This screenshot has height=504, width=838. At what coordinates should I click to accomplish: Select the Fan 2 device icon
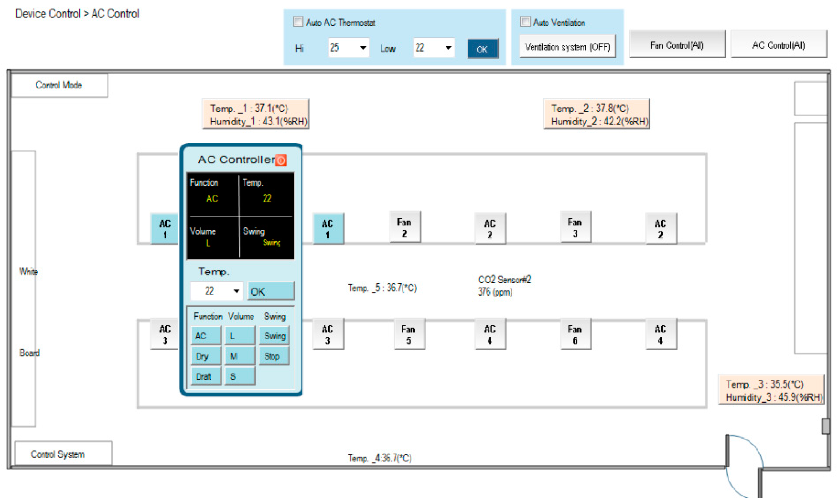point(405,227)
